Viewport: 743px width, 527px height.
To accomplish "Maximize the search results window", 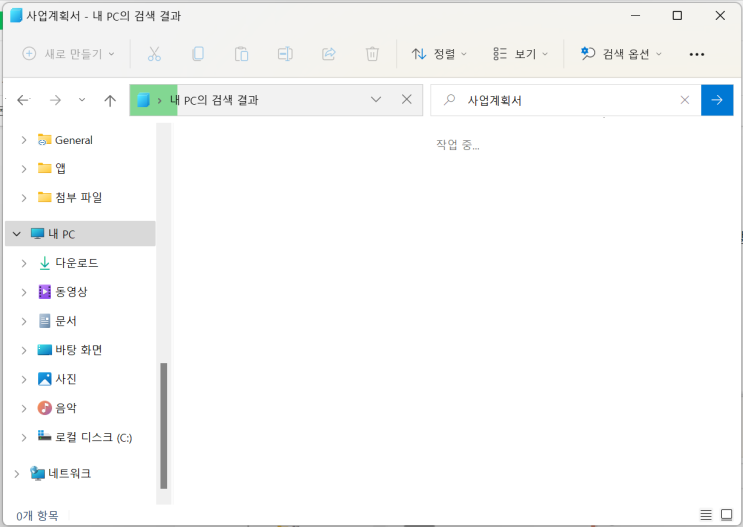I will [x=678, y=16].
